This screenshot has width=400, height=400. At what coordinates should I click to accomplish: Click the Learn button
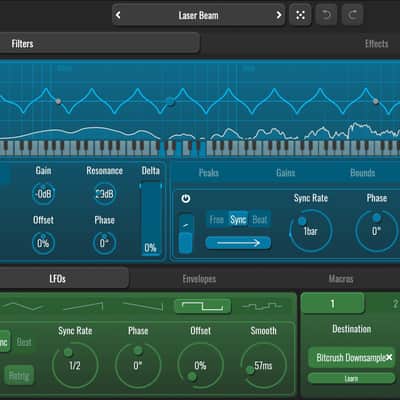pos(351,379)
